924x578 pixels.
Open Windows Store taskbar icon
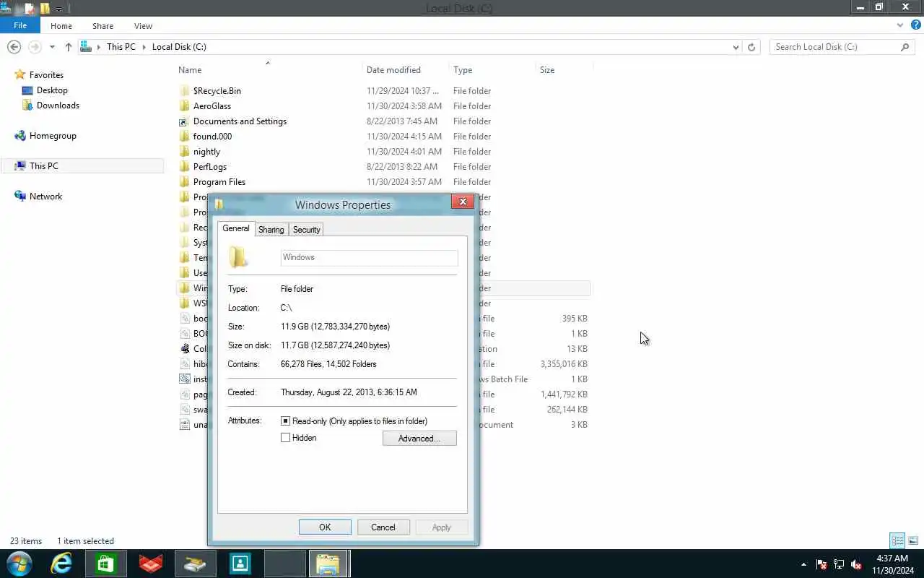106,564
